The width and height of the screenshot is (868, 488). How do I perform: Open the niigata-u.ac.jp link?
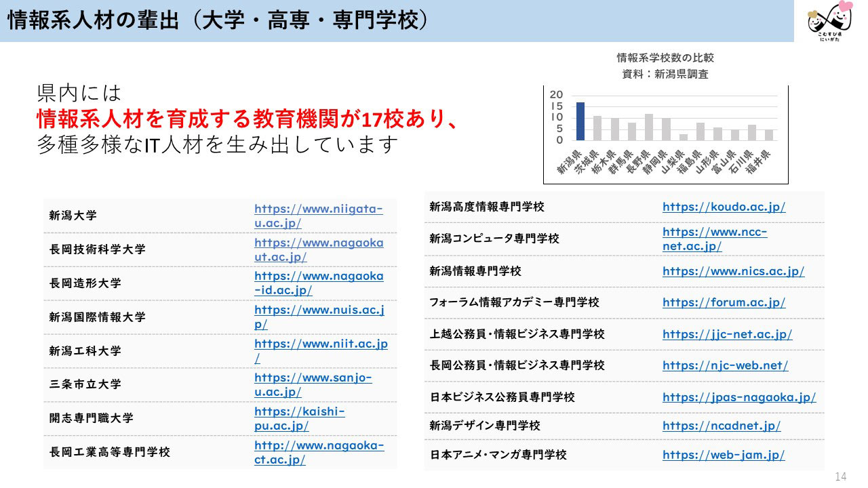pos(319,216)
